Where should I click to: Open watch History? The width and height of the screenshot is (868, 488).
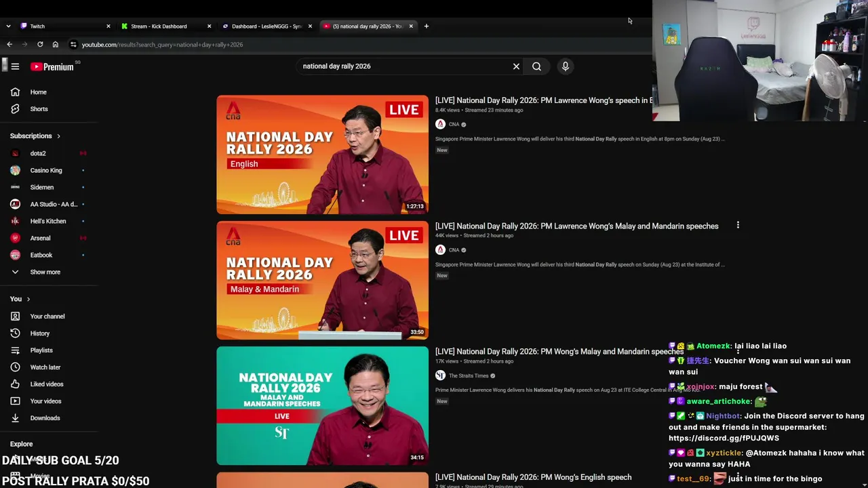40,333
